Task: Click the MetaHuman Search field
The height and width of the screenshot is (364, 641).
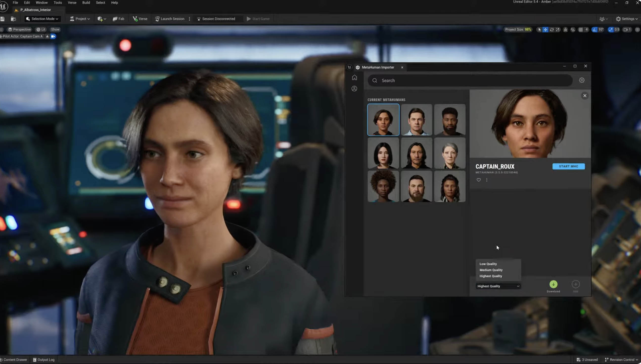Action: 470,80
